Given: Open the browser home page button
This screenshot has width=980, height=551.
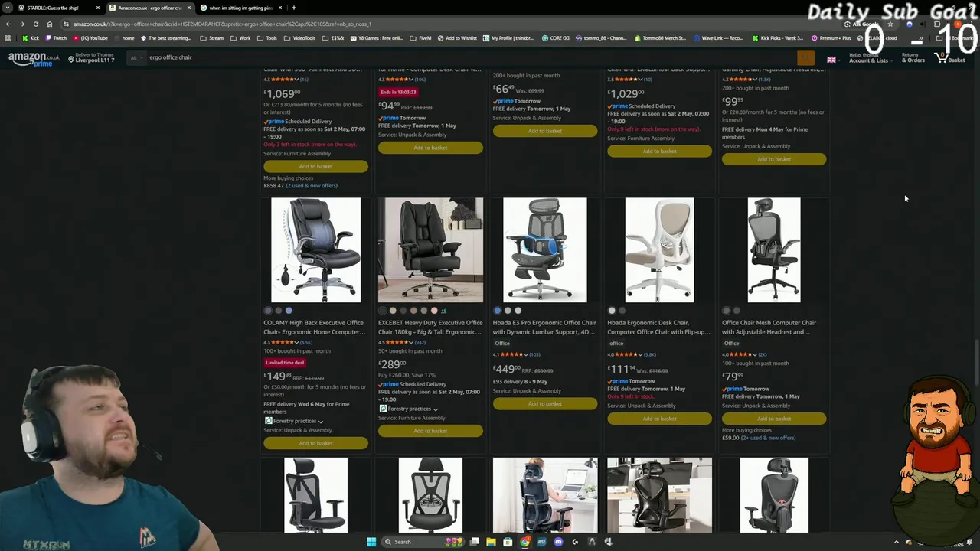Looking at the screenshot, I should [x=50, y=24].
